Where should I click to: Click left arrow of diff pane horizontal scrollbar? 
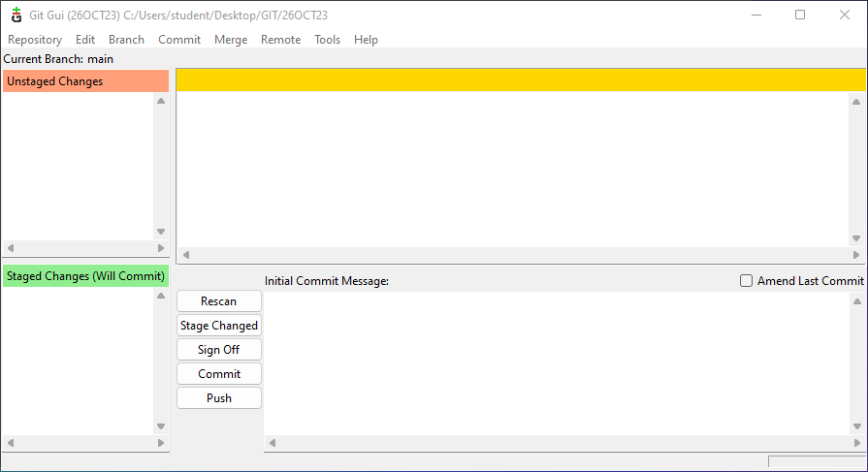[x=186, y=255]
